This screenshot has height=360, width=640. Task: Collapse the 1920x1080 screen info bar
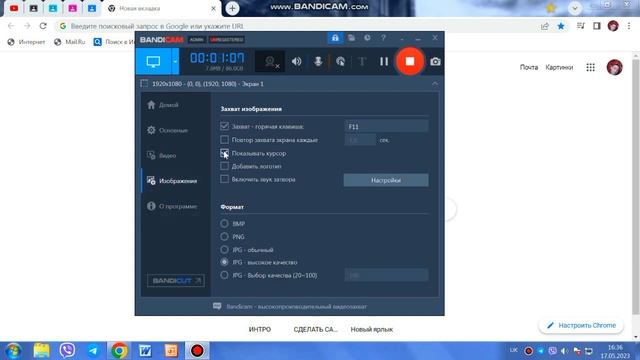[435, 84]
